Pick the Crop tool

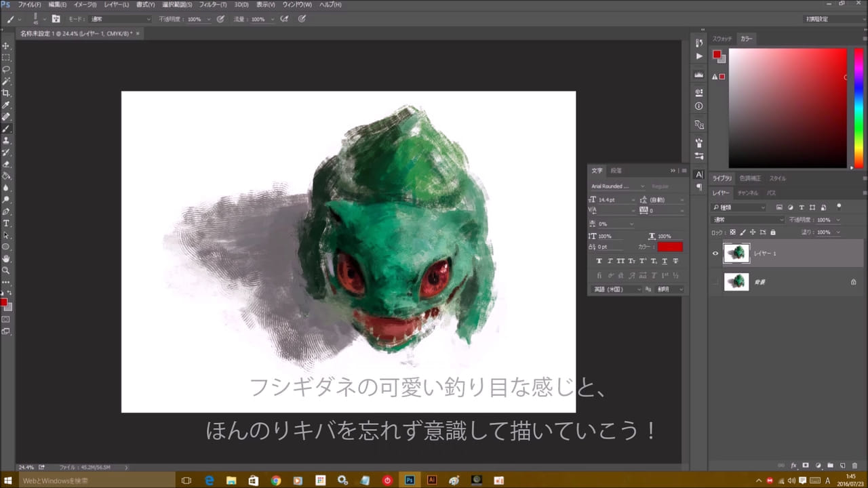[x=6, y=93]
